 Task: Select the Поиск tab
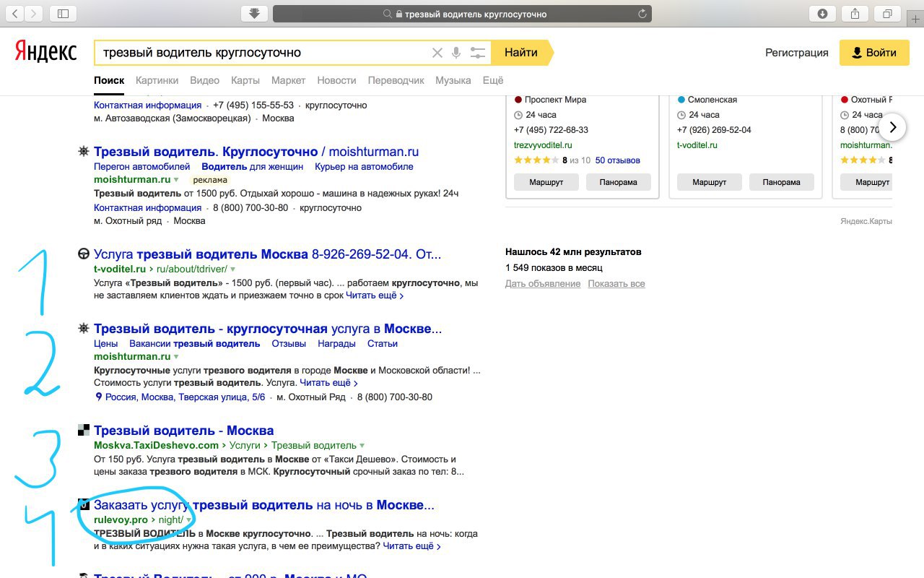coord(109,80)
